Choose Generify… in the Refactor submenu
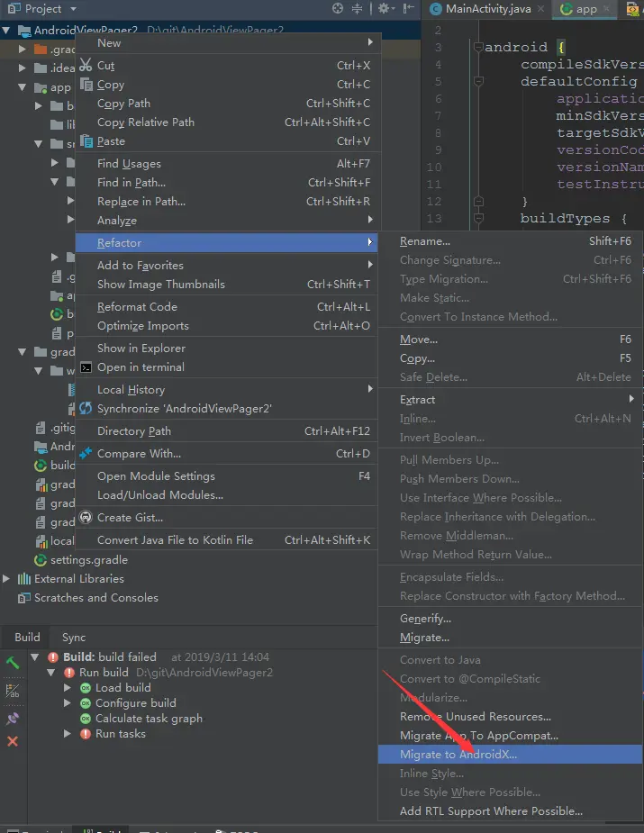 point(511,619)
